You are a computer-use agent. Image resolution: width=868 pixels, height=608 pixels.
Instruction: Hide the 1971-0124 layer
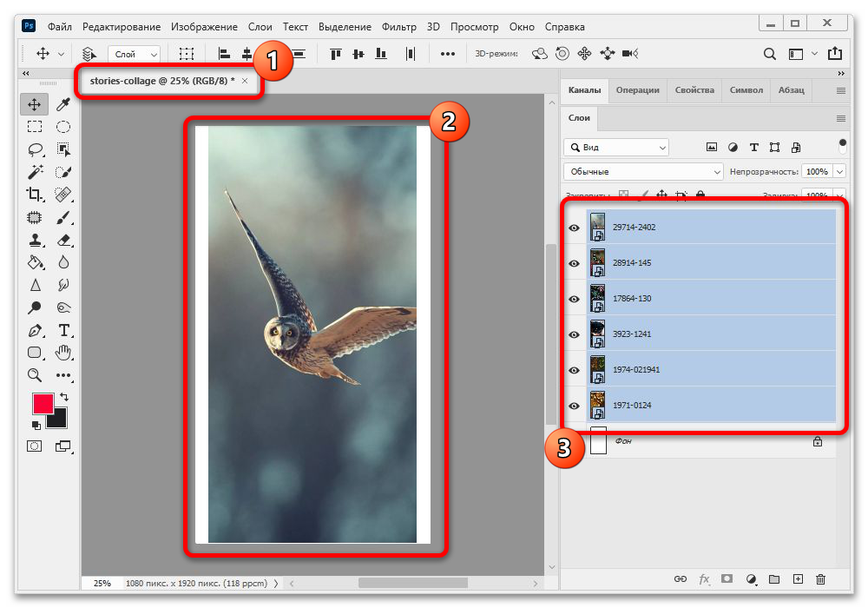tap(574, 406)
